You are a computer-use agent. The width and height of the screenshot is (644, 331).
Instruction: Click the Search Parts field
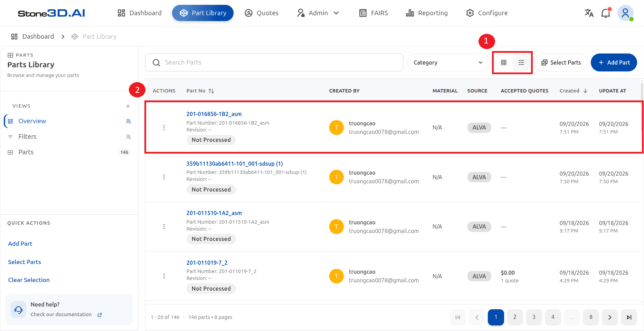274,62
